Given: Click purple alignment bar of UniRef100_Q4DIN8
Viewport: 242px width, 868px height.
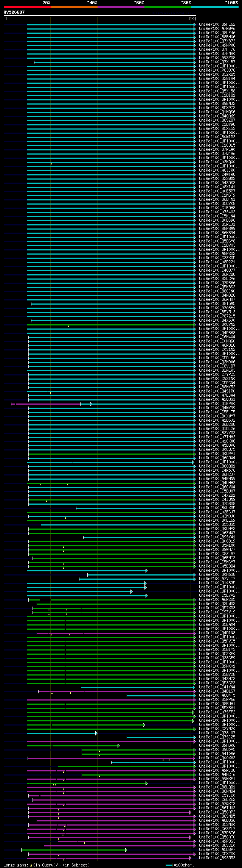Looking at the screenshot, I should pos(116,633).
